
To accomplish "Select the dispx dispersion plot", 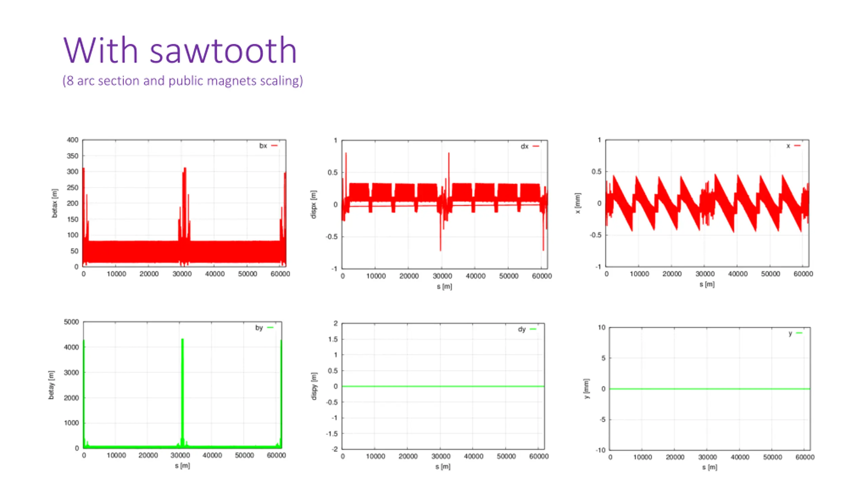I will (444, 204).
